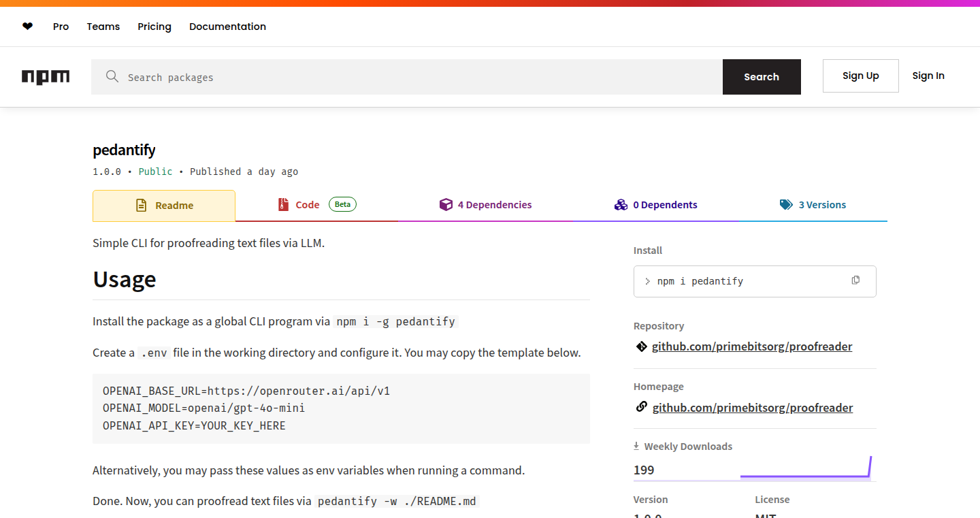Click the Simple CLI for proofreading description text

(x=208, y=243)
